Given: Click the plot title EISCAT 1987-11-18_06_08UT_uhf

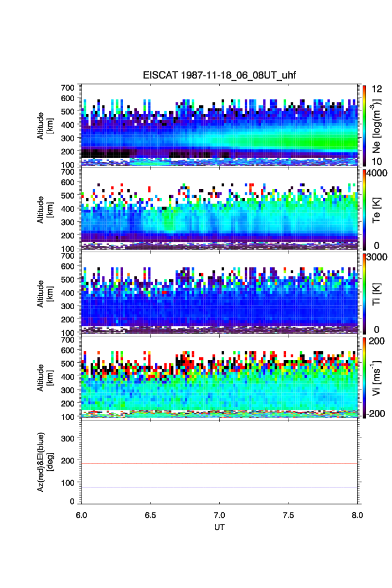Looking at the screenshot, I should point(220,76).
